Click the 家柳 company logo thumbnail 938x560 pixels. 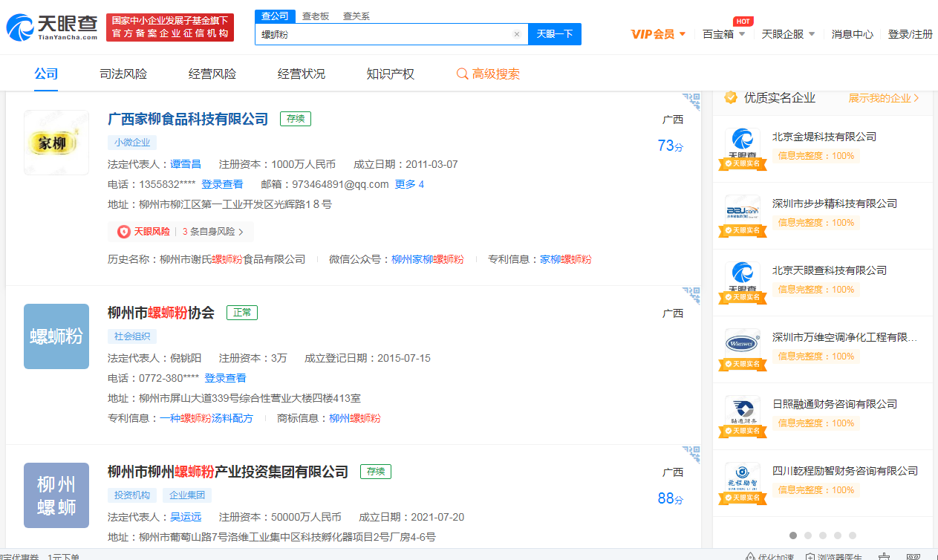[56, 143]
